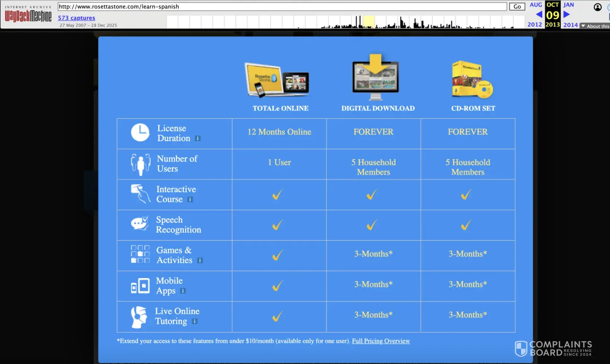Viewport: 610px width, 364px height.
Task: Open the Full Pricing Overview link
Action: pos(381,341)
